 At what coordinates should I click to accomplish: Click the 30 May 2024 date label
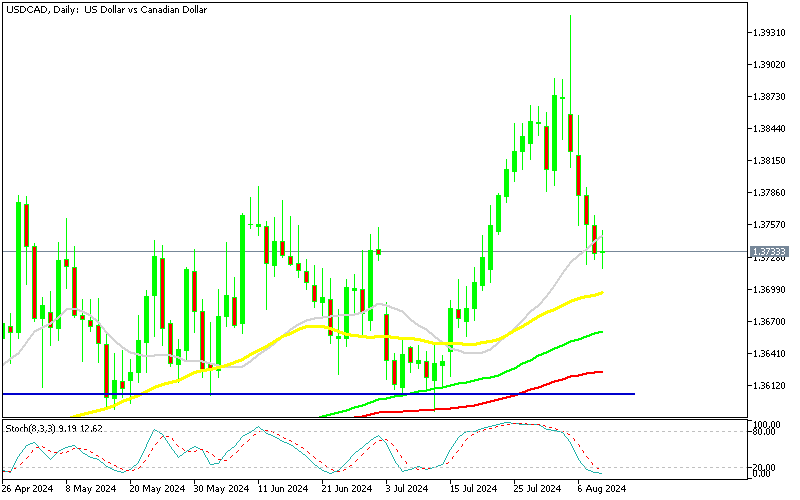pos(221,489)
